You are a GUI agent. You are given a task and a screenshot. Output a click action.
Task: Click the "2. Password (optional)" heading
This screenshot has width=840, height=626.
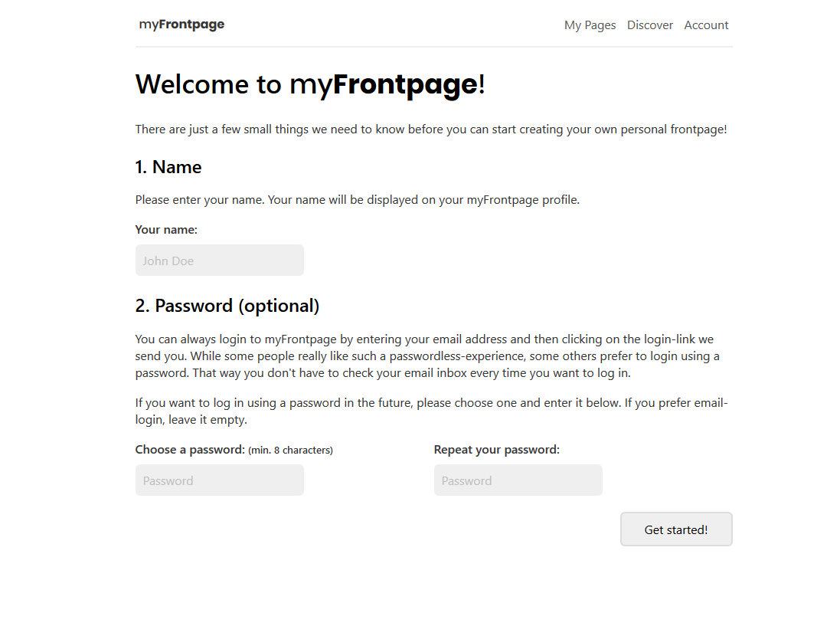(227, 306)
